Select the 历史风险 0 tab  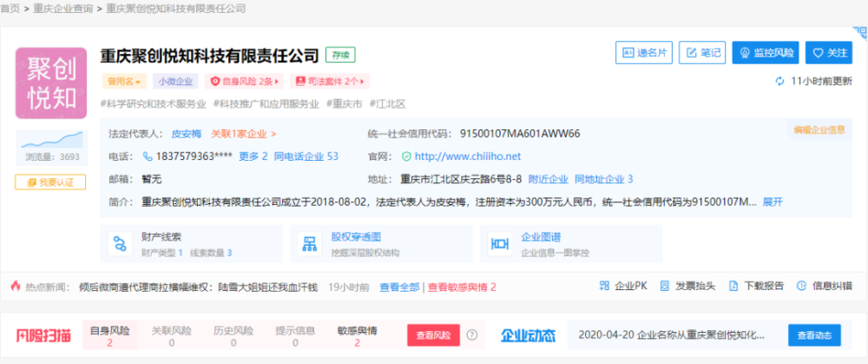point(233,335)
